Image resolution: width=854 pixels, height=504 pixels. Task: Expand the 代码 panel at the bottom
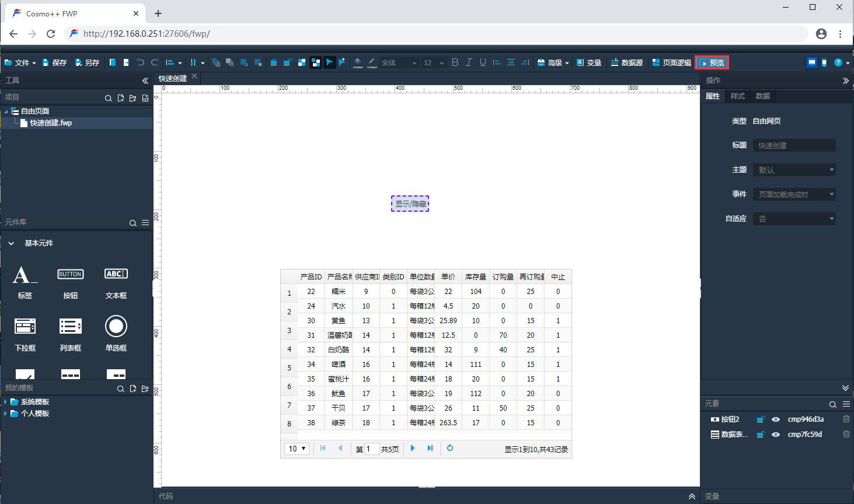(692, 496)
